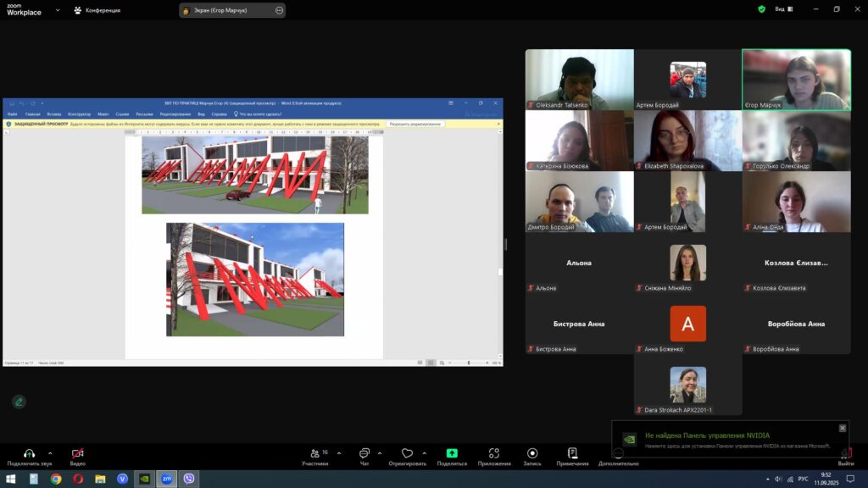Click the РУС input language indicator
This screenshot has height=488, width=868.
point(803,480)
